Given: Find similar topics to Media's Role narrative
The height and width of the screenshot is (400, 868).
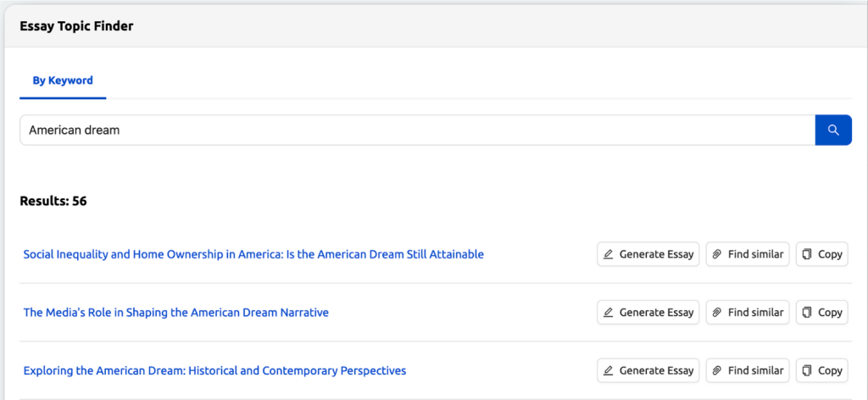Looking at the screenshot, I should pyautogui.click(x=748, y=313).
